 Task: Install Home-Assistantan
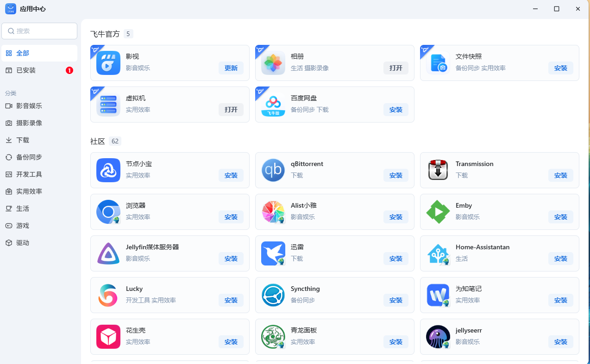561,259
